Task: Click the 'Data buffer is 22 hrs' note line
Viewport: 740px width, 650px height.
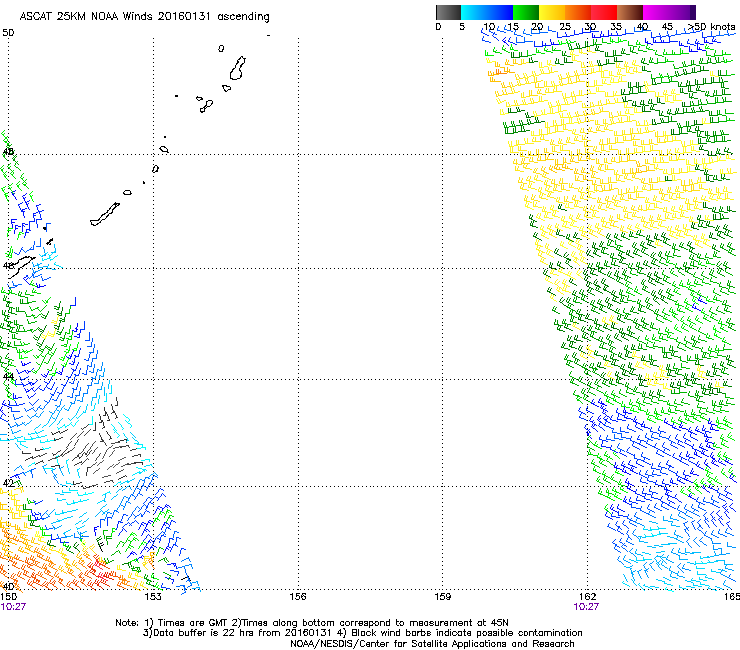Action: pyautogui.click(x=362, y=633)
